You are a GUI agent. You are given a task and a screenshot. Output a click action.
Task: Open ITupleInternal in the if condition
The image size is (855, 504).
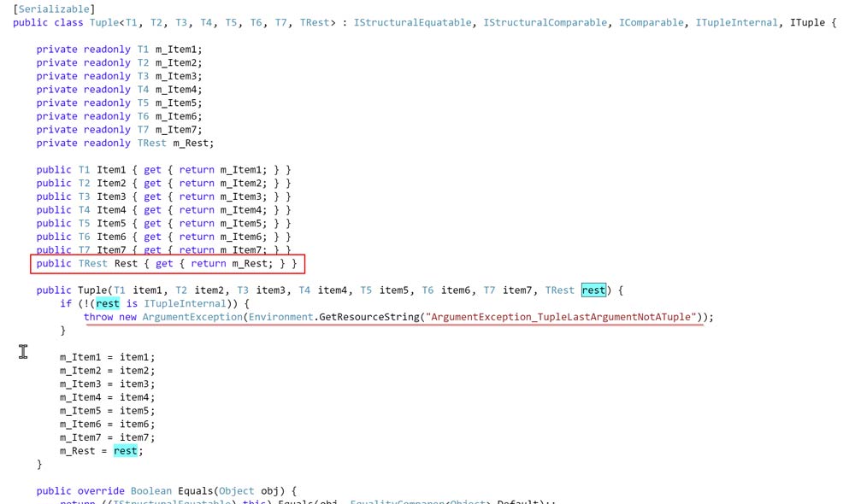click(x=185, y=304)
